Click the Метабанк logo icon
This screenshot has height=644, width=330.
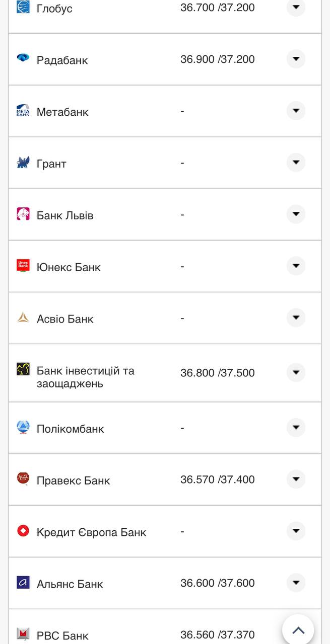click(x=23, y=110)
